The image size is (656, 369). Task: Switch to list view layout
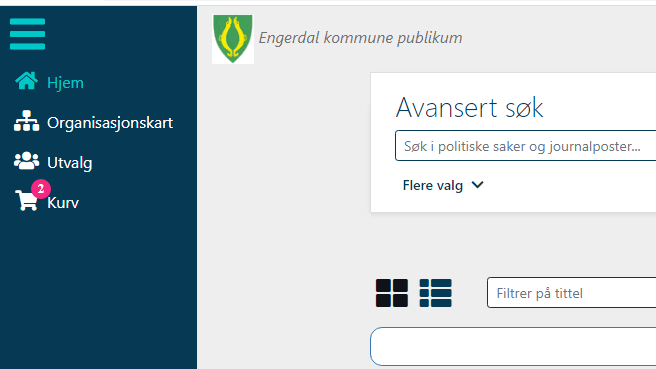pyautogui.click(x=436, y=293)
